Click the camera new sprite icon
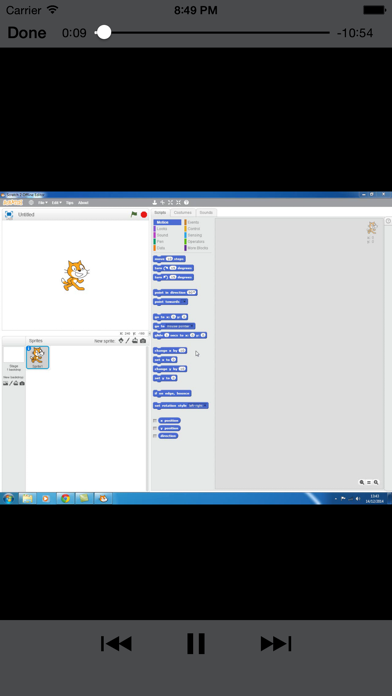Viewport: 392px width, 696px height. [x=143, y=341]
